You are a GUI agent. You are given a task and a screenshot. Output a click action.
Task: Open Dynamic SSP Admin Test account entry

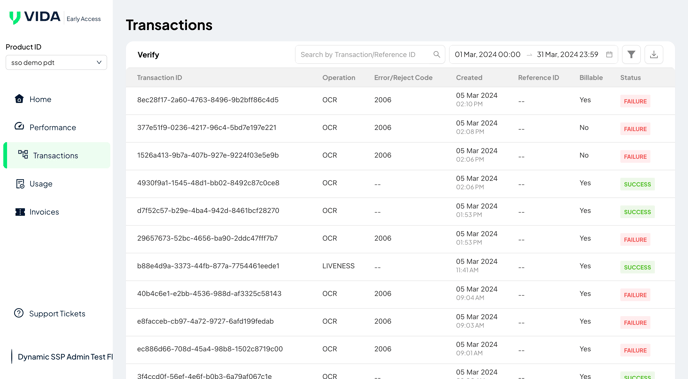coord(62,357)
